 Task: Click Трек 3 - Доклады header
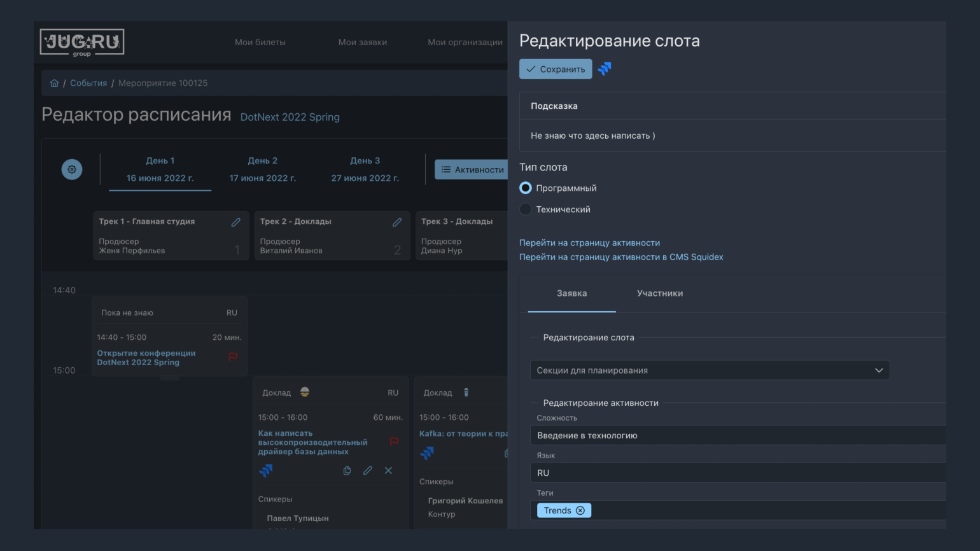click(457, 221)
